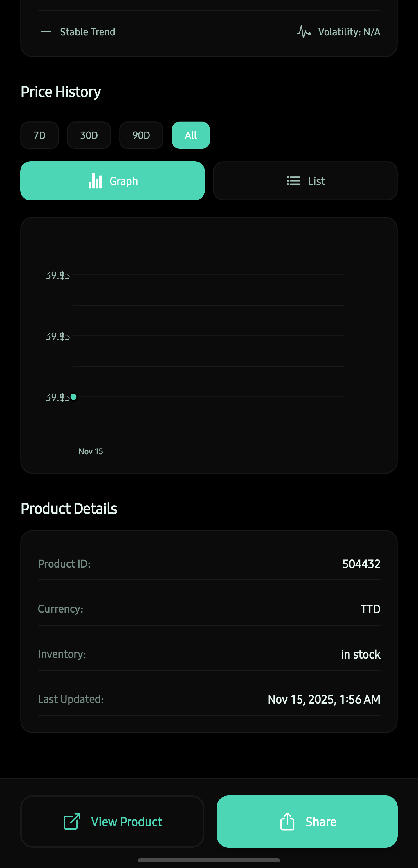Tap the Last Updated timestamp
The image size is (418, 868).
(x=324, y=700)
